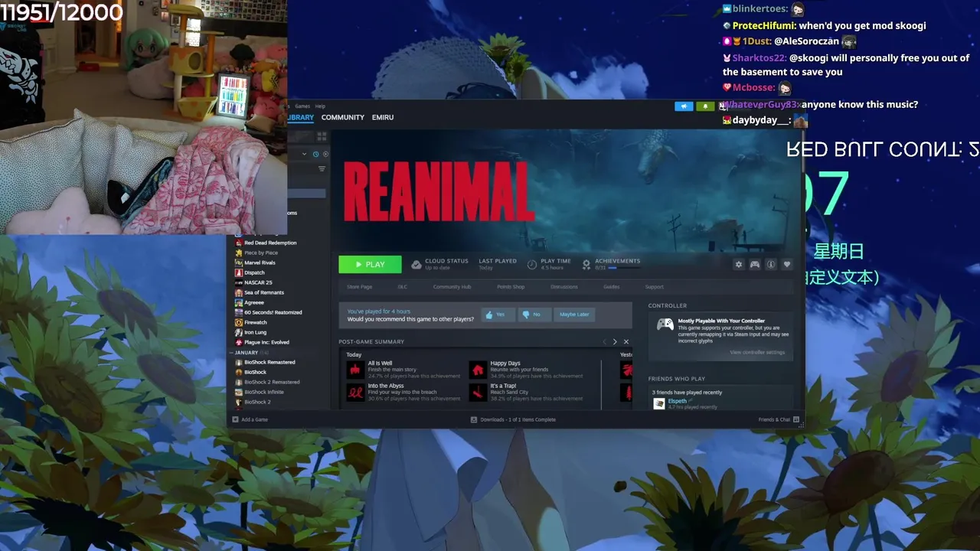Open game settings gear icon
The width and height of the screenshot is (980, 551).
coord(739,264)
